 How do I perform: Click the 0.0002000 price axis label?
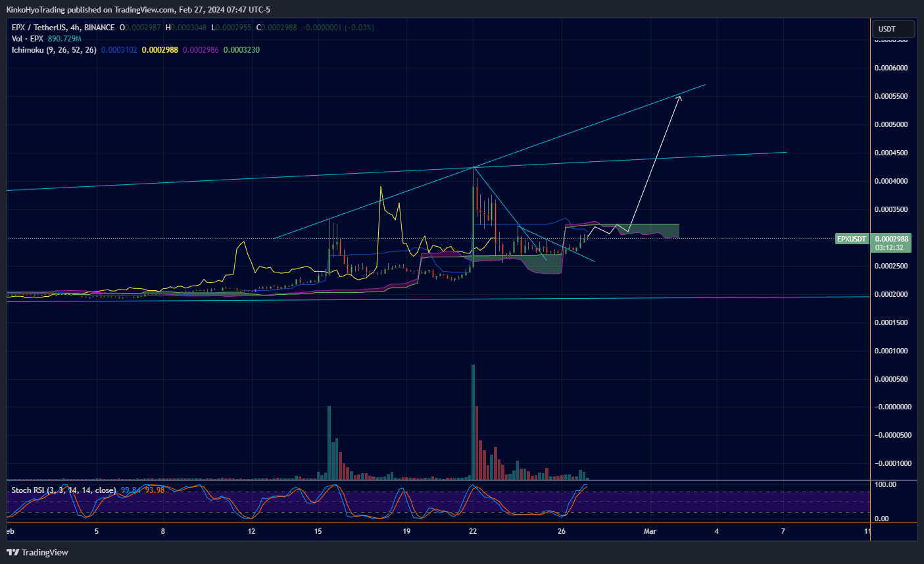[891, 294]
